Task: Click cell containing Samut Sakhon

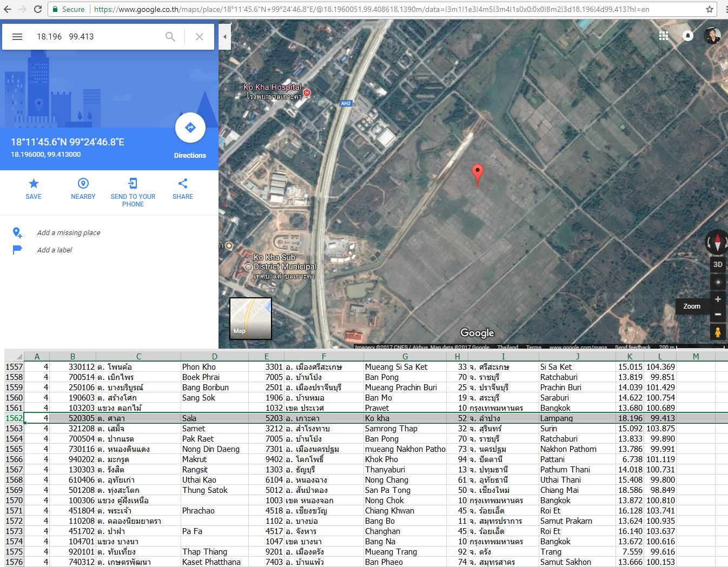Action: pyautogui.click(x=577, y=562)
